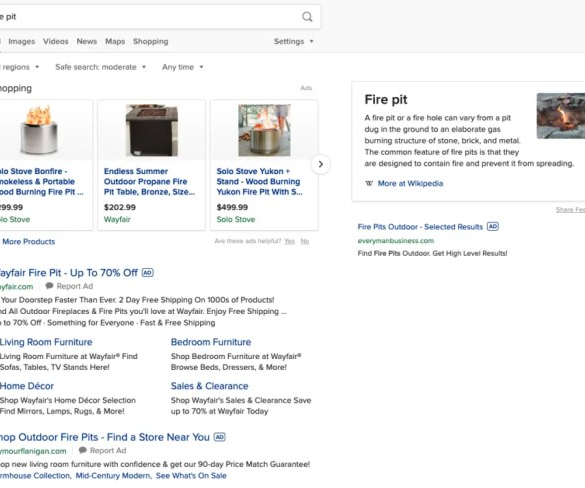The width and height of the screenshot is (585, 488).
Task: Open the Settings dropdown
Action: coord(293,41)
